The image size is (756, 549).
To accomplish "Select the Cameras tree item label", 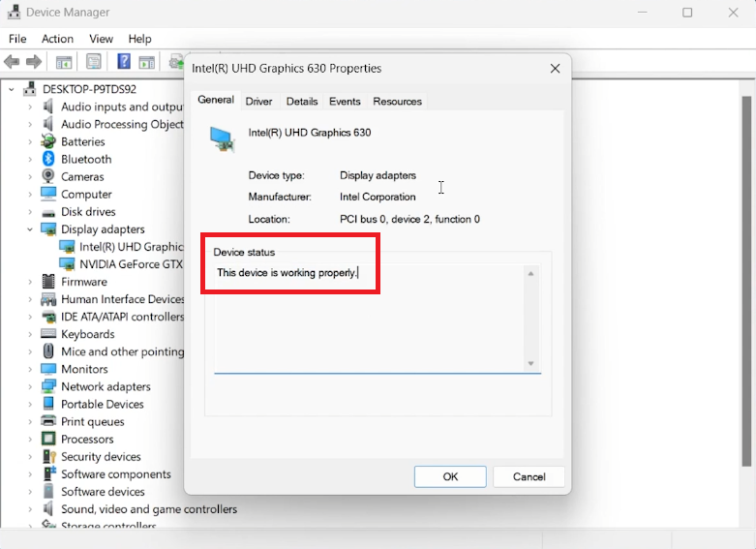I will click(82, 176).
